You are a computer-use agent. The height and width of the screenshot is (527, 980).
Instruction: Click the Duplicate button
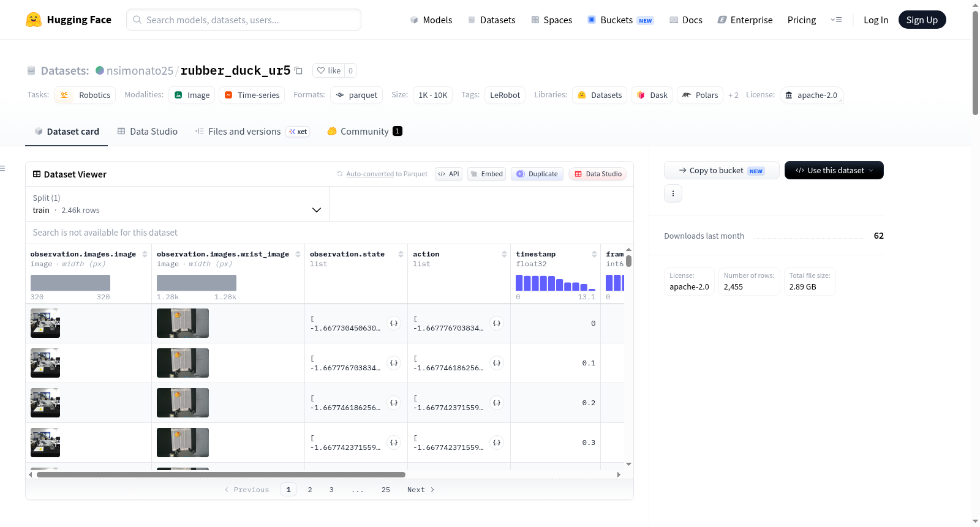(537, 174)
